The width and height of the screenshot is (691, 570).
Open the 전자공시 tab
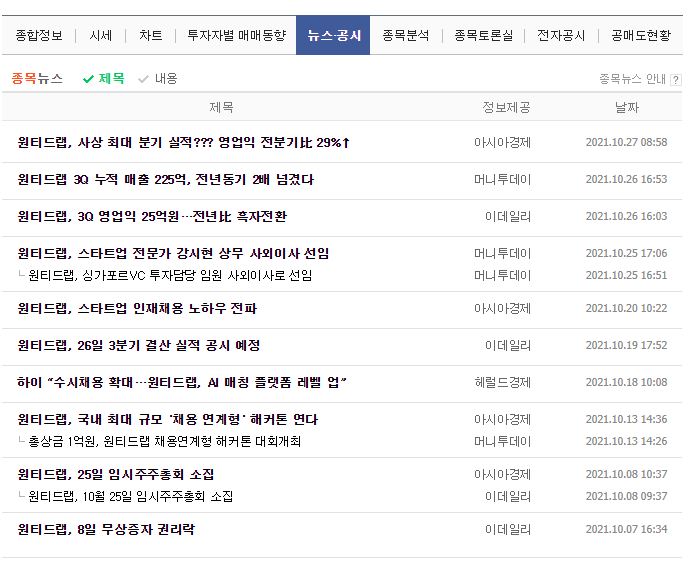pos(561,35)
